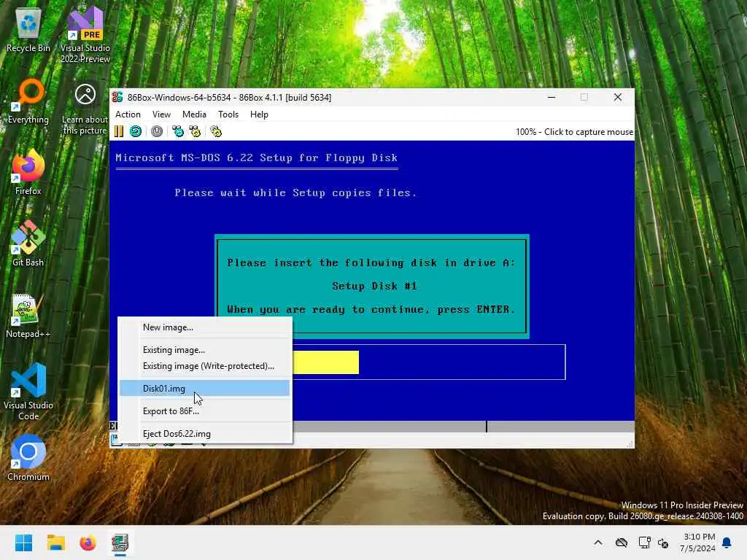
Task: Choose Existing image... from the floppy menu
Action: (205, 349)
